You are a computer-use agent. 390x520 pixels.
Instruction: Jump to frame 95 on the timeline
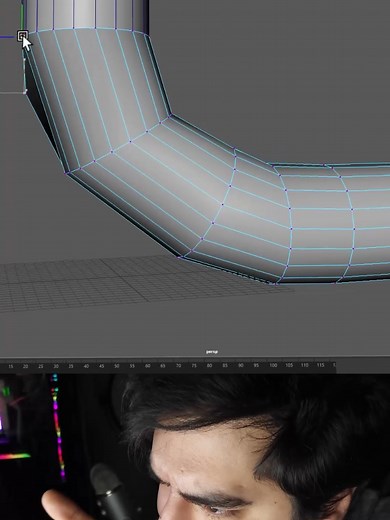coord(256,366)
